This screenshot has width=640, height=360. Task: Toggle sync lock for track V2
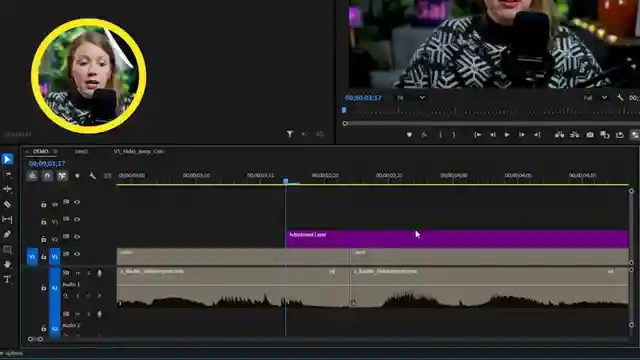(66, 237)
